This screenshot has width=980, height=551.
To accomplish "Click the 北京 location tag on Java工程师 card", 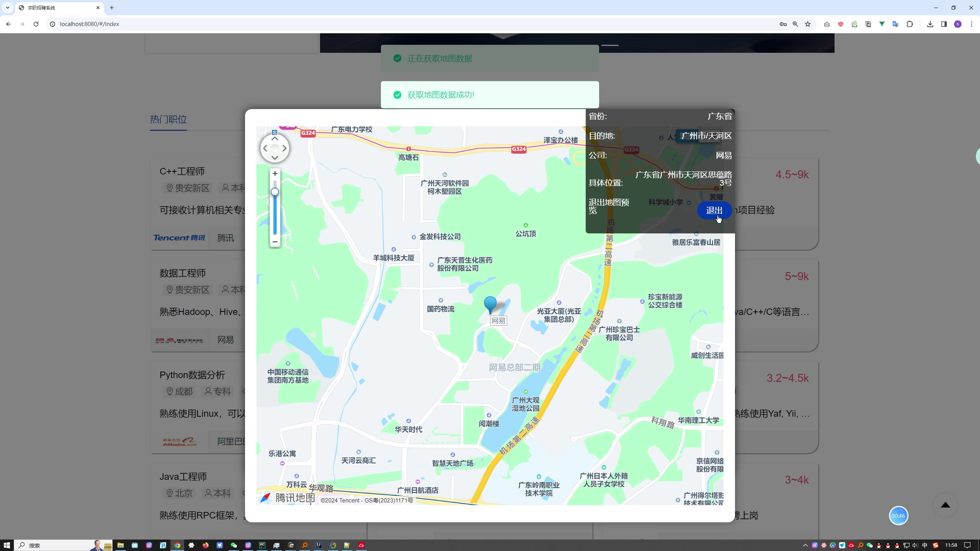I will (180, 493).
